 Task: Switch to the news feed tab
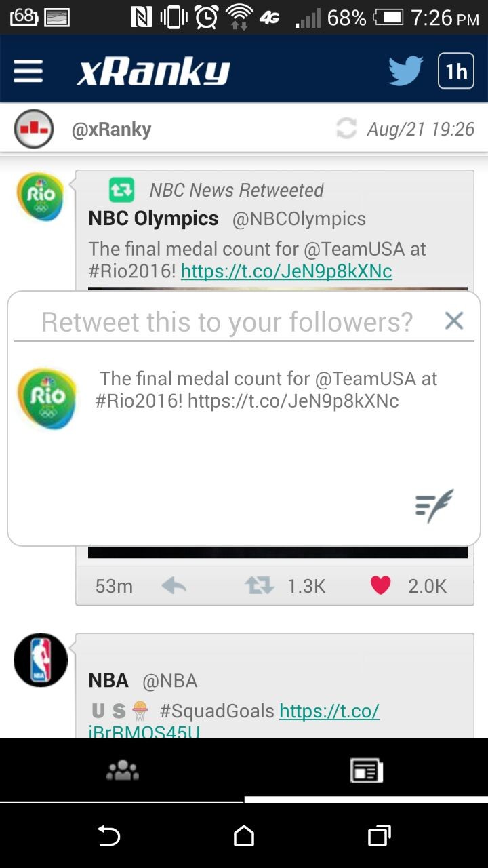(366, 770)
